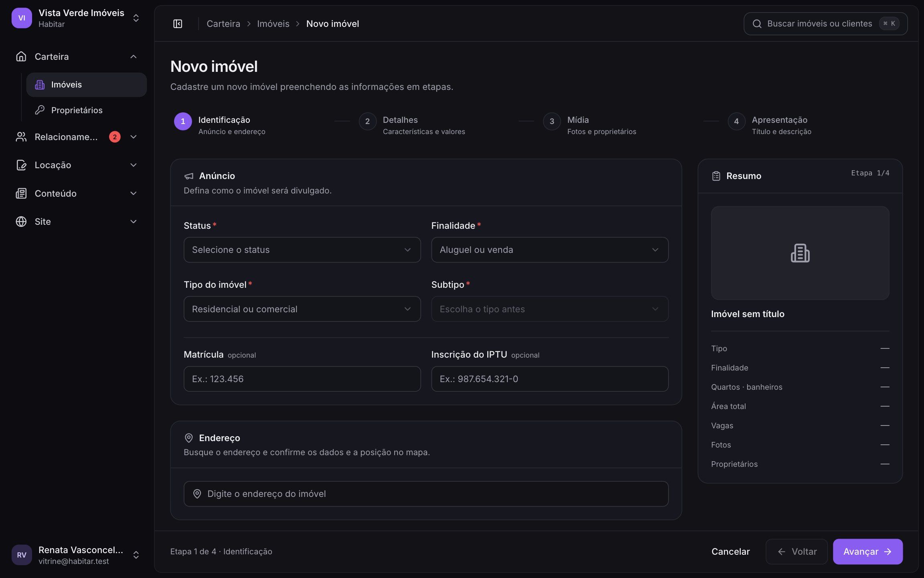This screenshot has height=578, width=924.
Task: Open the Finalidade dropdown
Action: coord(550,250)
